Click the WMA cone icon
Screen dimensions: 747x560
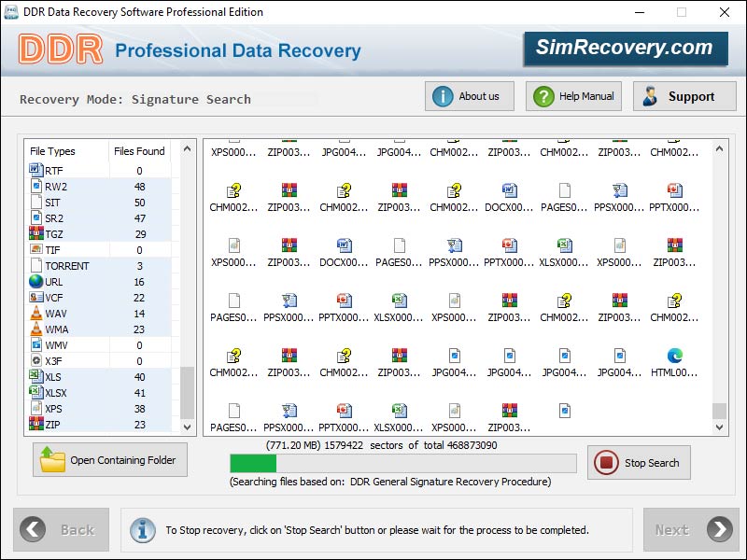coord(36,329)
